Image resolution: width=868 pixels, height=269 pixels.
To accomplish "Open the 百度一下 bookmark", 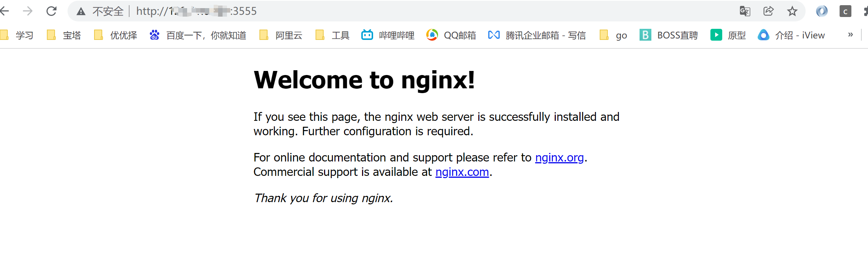I will 198,35.
